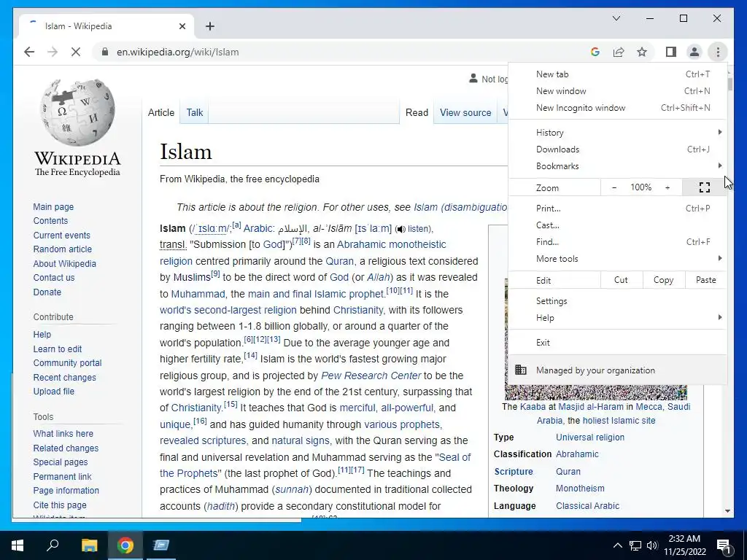Choose New Incognito window
747x560 pixels.
click(x=617, y=108)
